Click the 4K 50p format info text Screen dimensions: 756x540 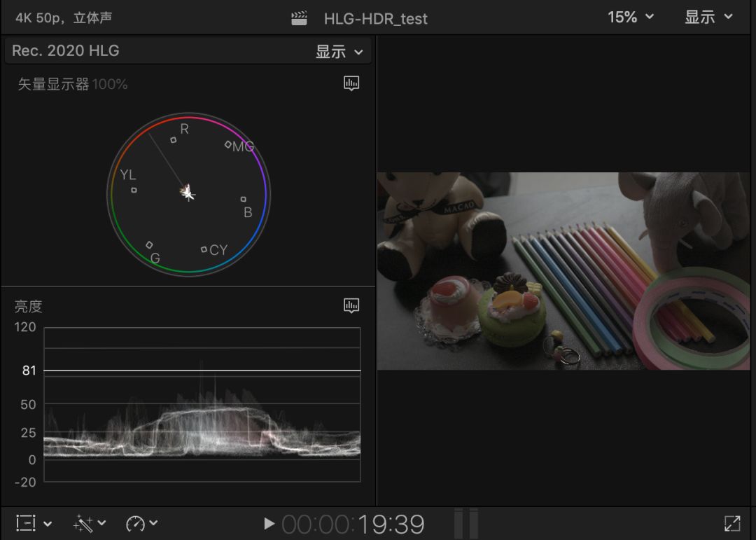point(64,18)
